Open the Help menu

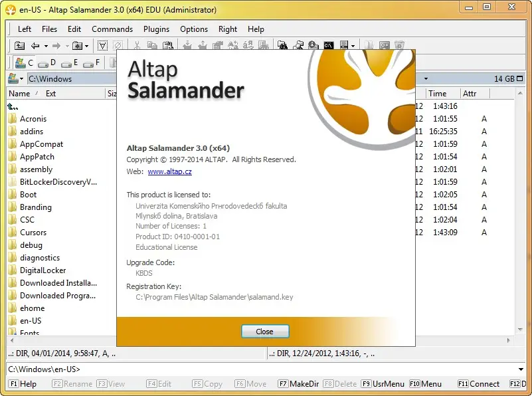click(256, 29)
